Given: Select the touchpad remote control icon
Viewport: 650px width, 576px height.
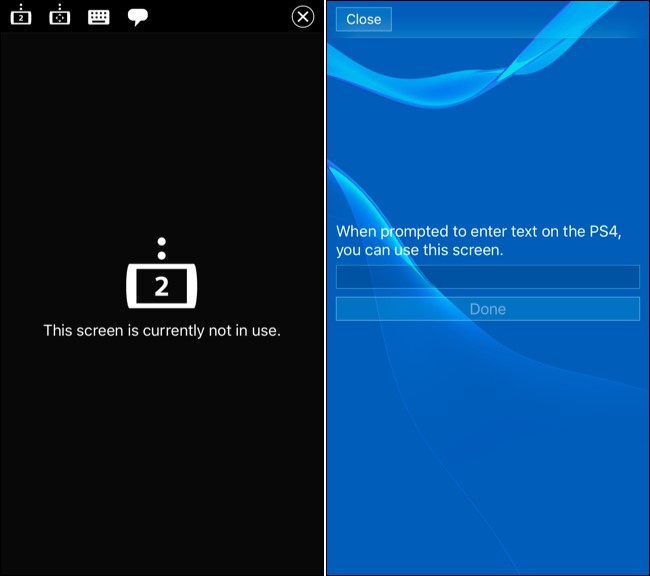Looking at the screenshot, I should click(x=60, y=15).
